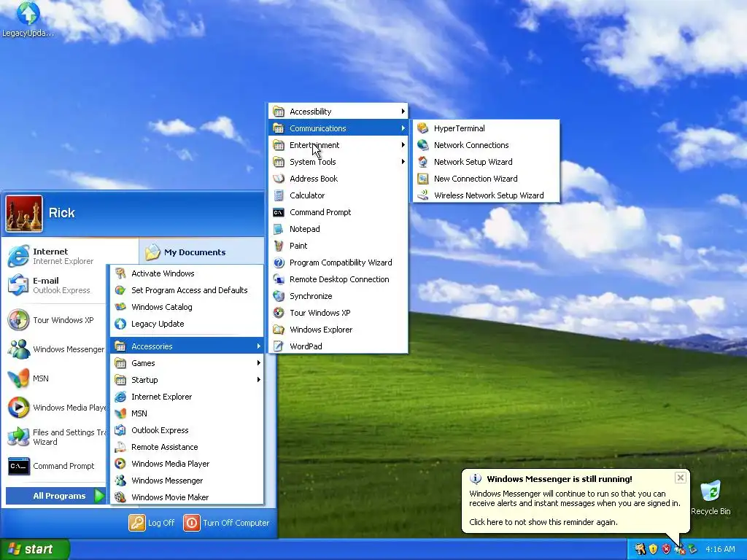
Task: Open Files and Settings Transfer Wizard
Action: 56,437
